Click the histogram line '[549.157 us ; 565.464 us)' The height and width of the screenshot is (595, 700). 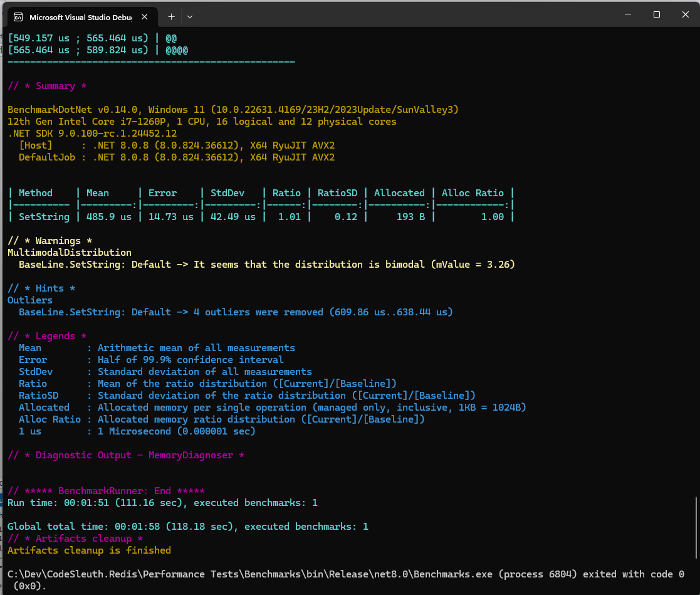92,38
